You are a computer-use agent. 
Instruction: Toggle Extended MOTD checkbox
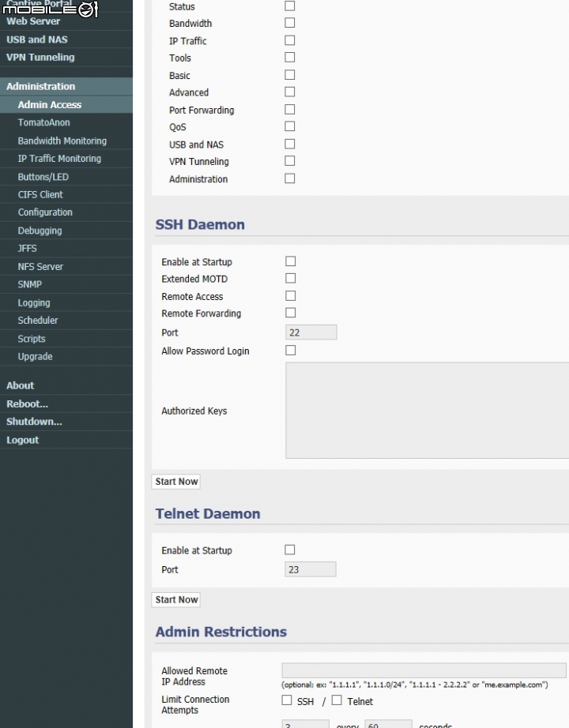point(290,279)
